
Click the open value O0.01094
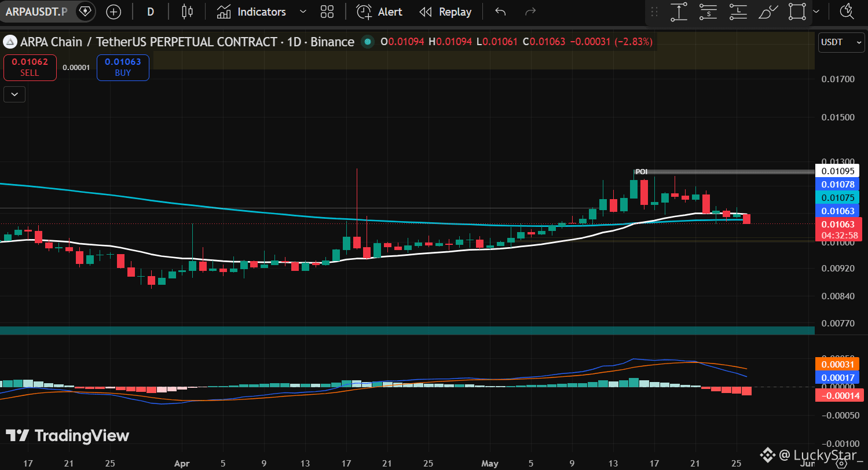402,42
